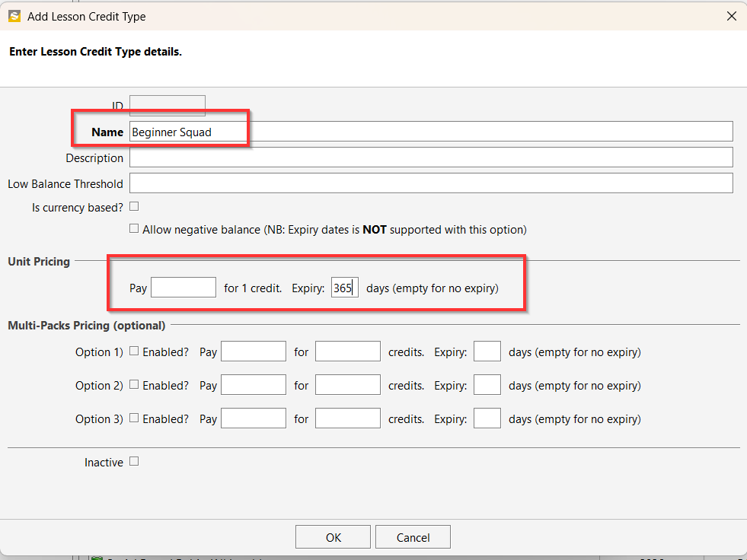The height and width of the screenshot is (560, 747).
Task: Click the app icon in the title bar
Action: 14,16
